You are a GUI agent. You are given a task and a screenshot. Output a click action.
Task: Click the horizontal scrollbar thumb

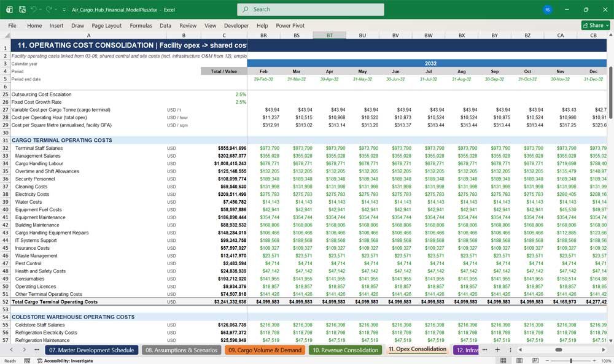pos(559,349)
